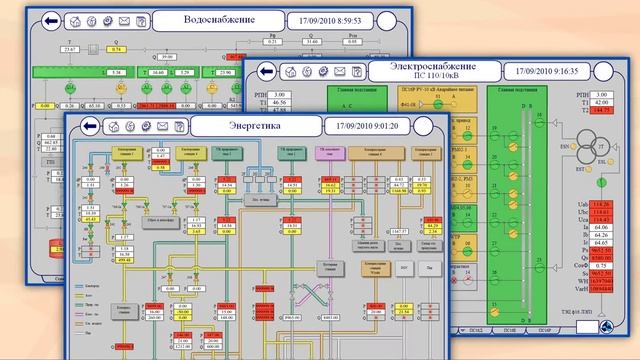
Task: Select the T1 value 42.00 in Электроснабжение
Action: pyautogui.click(x=602, y=102)
